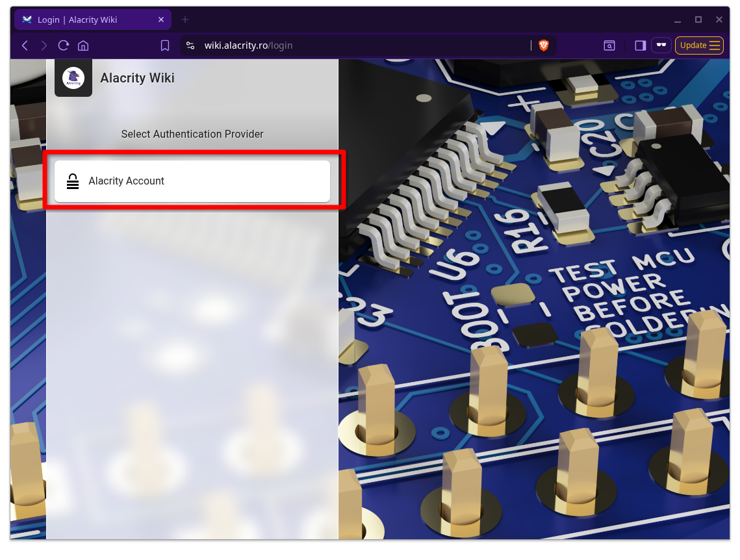The height and width of the screenshot is (560, 740).
Task: Close the Login | Alacrity Wiki tab
Action: click(161, 20)
